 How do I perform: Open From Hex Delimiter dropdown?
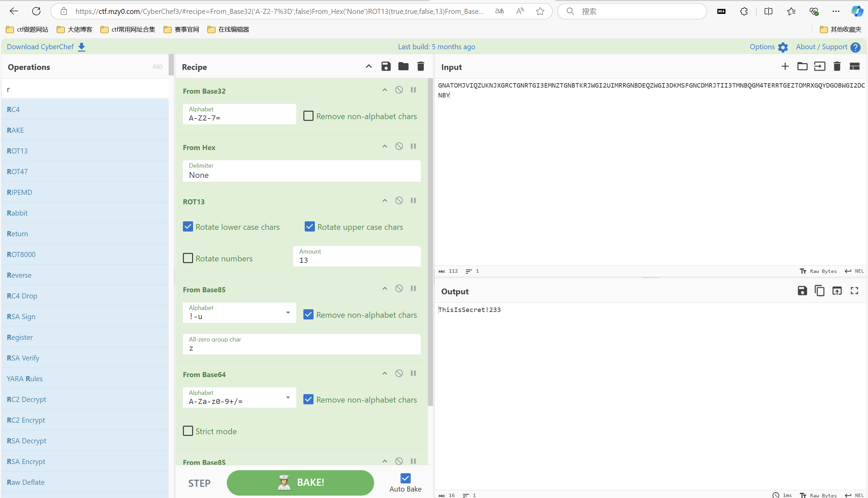[x=302, y=171]
